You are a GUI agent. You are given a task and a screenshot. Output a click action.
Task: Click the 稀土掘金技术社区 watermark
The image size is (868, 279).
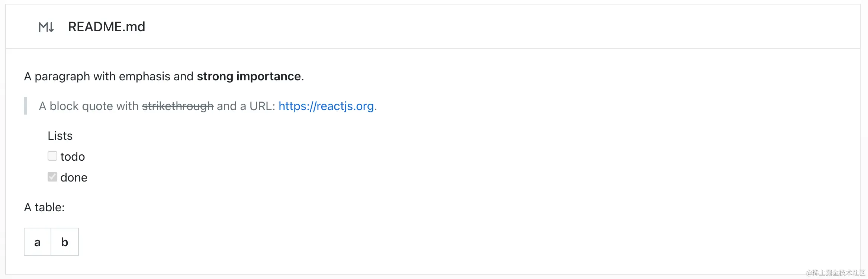pyautogui.click(x=836, y=273)
